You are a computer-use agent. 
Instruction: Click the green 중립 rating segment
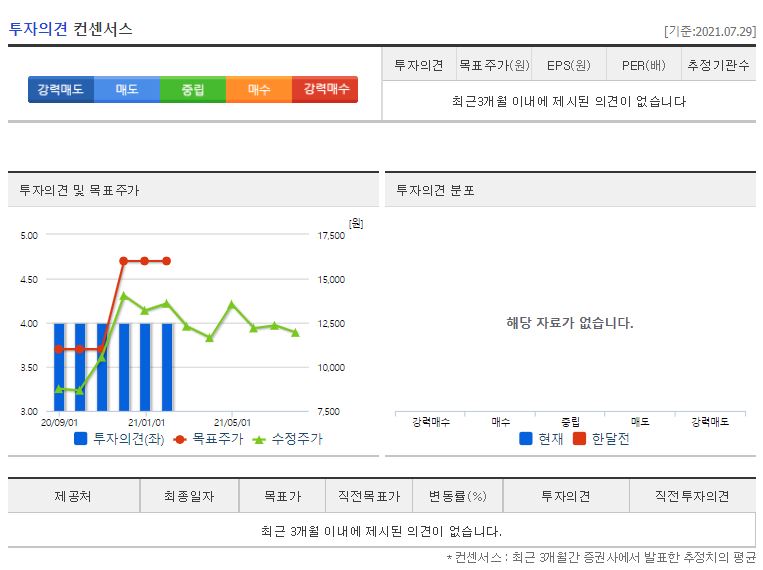193,90
